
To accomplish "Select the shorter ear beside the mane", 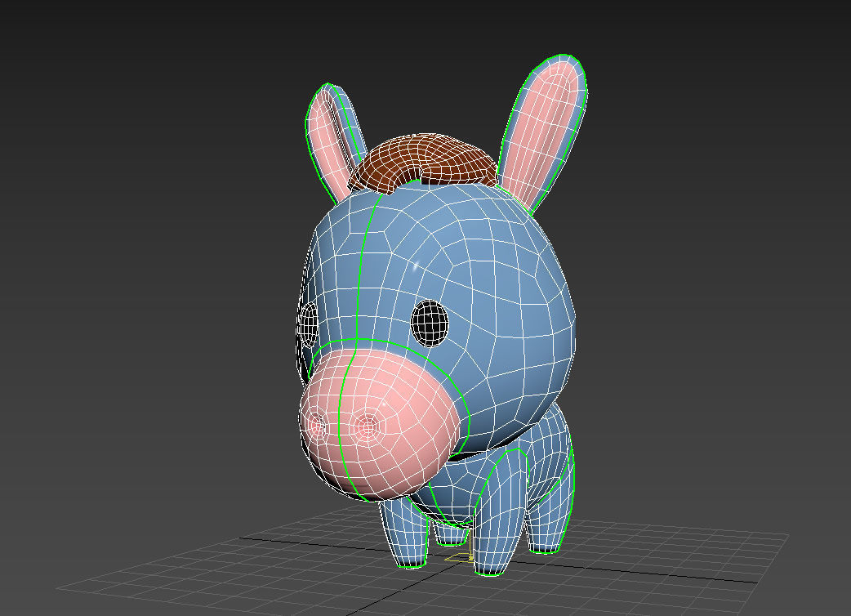I will (335, 144).
